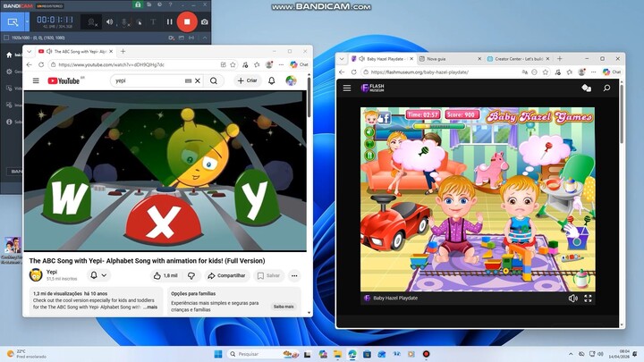Open Bandicam Home sidebar item
Viewport: 644px width, 362px height.
[13, 55]
